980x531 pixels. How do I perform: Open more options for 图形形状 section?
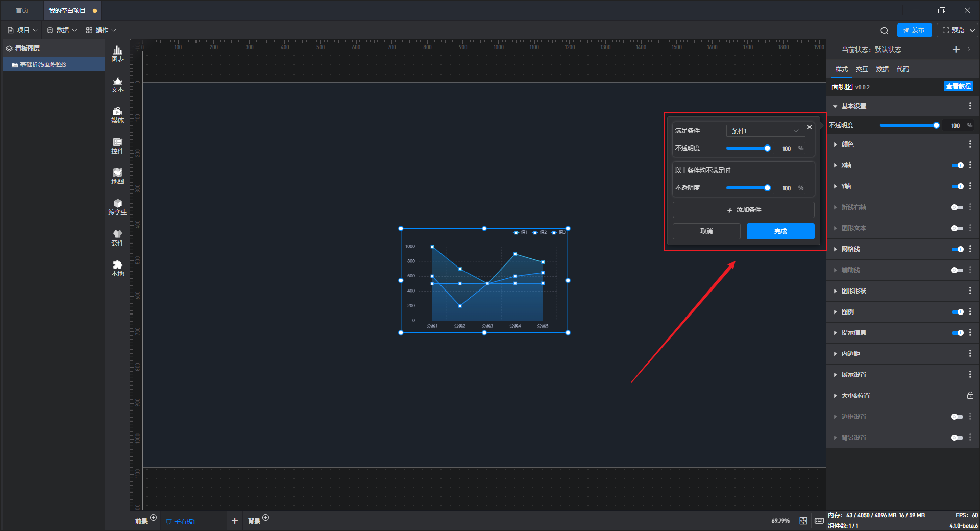click(x=970, y=291)
